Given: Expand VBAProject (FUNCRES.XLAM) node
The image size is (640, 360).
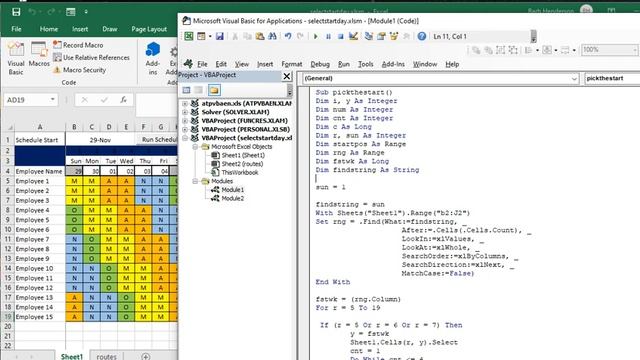Looking at the screenshot, I should (185, 121).
